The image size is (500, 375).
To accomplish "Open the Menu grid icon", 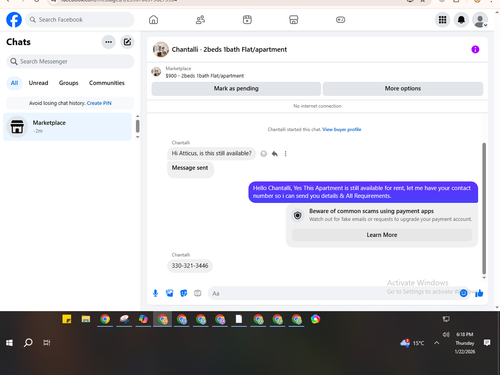I will [x=442, y=20].
